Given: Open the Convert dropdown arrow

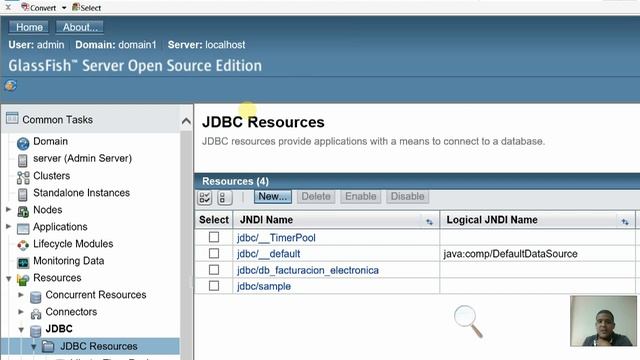Looking at the screenshot, I should (x=64, y=8).
